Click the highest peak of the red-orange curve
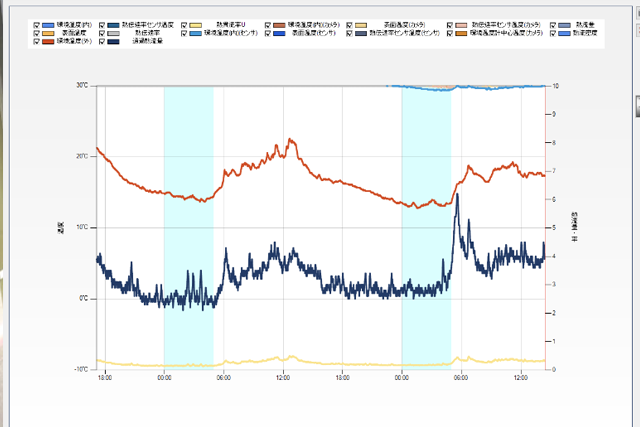 290,140
